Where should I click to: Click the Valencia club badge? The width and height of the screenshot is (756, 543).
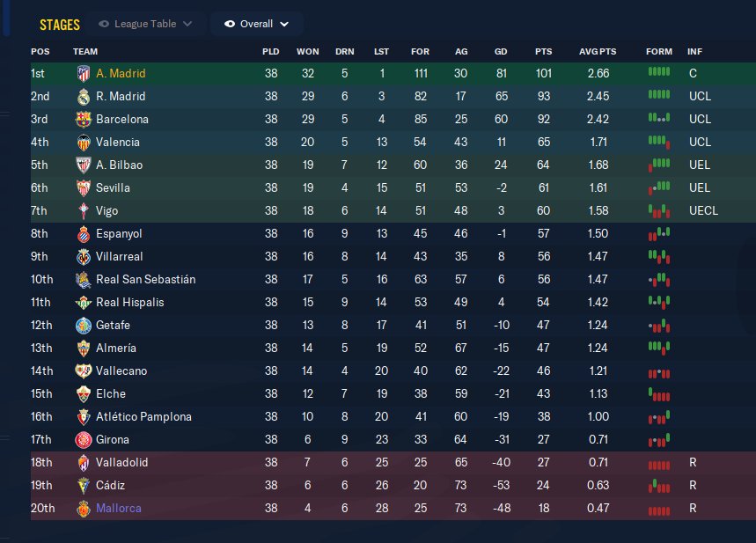[84, 143]
